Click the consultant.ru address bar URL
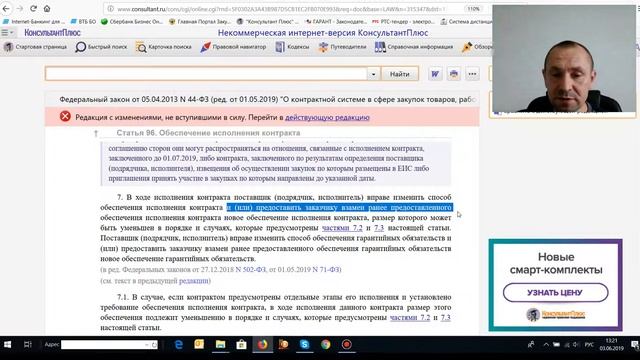640x360 pixels. tap(282, 9)
